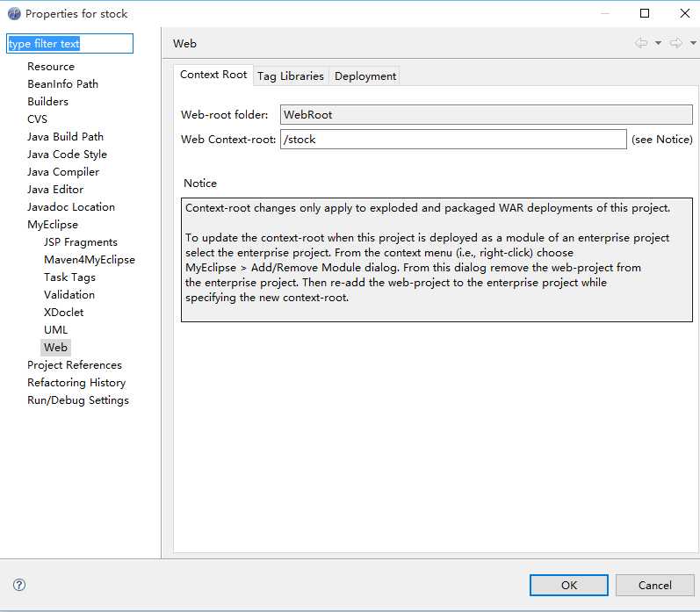Select the Java Compiler entry
Screen dimensions: 700x612
(x=63, y=172)
